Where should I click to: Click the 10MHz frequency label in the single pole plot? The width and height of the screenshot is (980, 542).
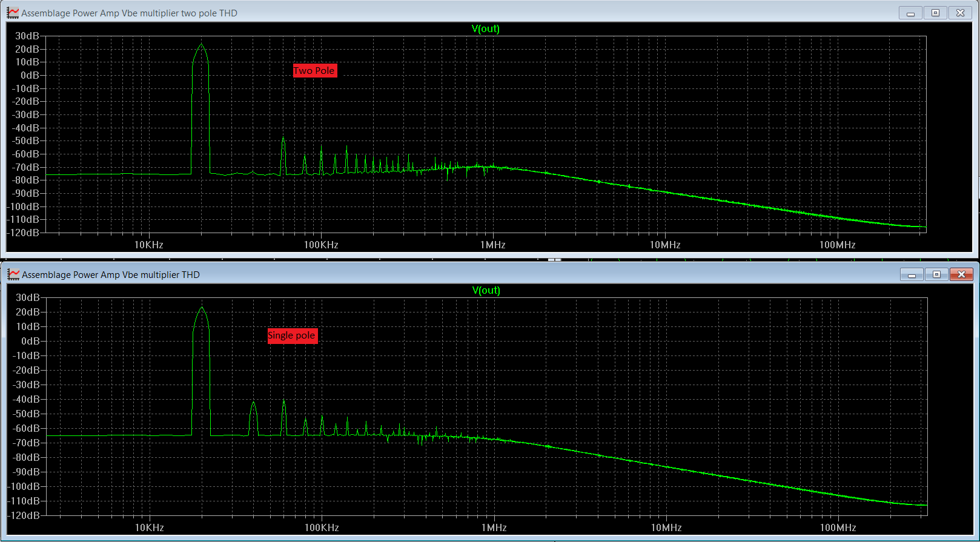(666, 527)
